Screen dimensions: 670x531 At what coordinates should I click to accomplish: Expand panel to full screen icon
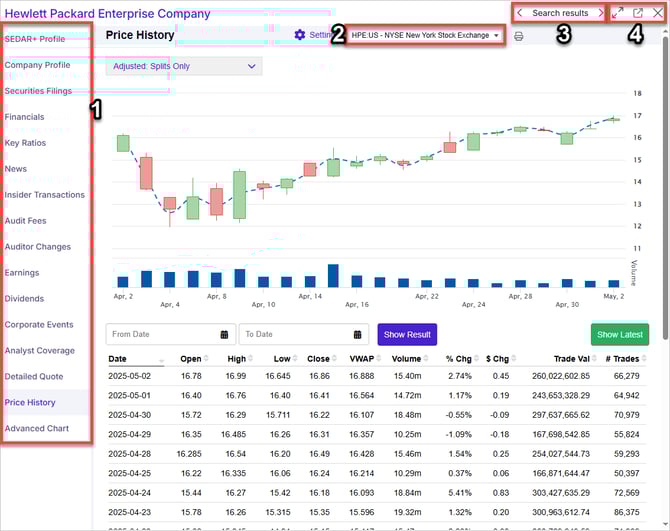617,13
